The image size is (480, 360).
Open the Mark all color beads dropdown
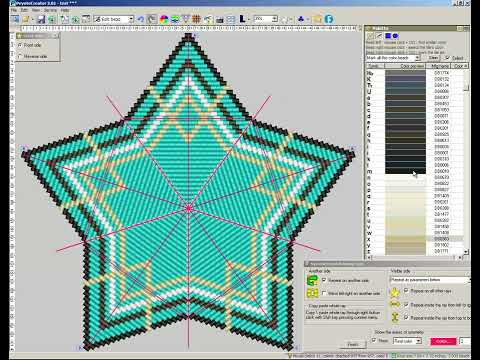click(417, 58)
